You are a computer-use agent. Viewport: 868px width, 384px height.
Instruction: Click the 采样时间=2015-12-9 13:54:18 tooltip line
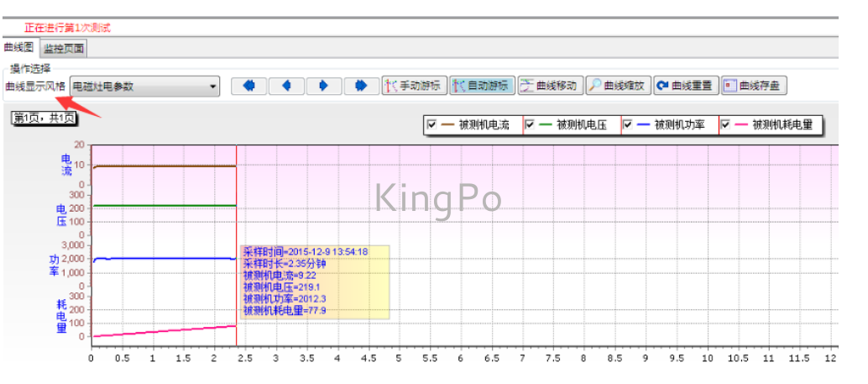pos(306,252)
